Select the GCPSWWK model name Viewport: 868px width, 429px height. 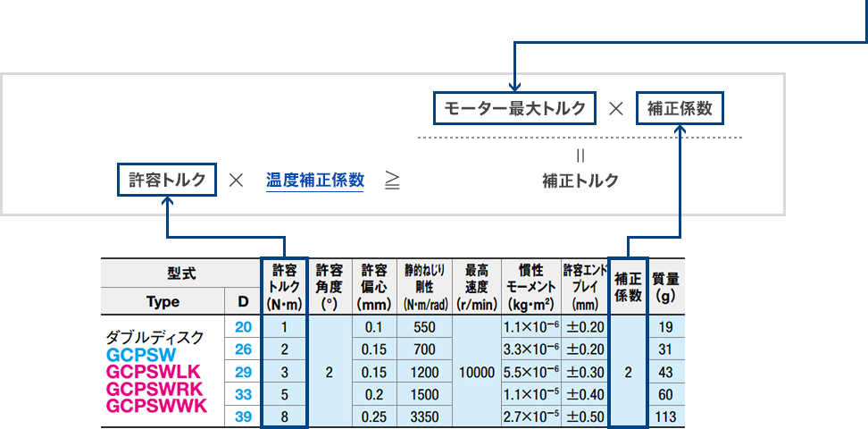(156, 406)
